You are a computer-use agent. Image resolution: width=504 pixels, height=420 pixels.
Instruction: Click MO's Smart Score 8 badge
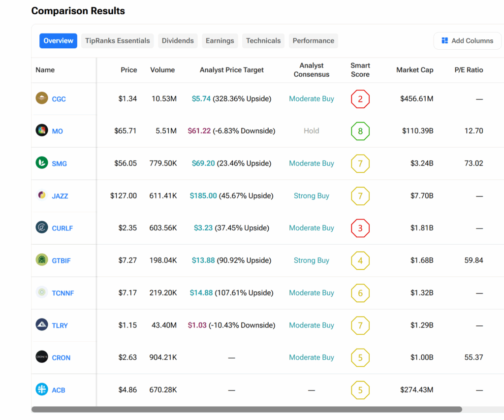pyautogui.click(x=360, y=131)
